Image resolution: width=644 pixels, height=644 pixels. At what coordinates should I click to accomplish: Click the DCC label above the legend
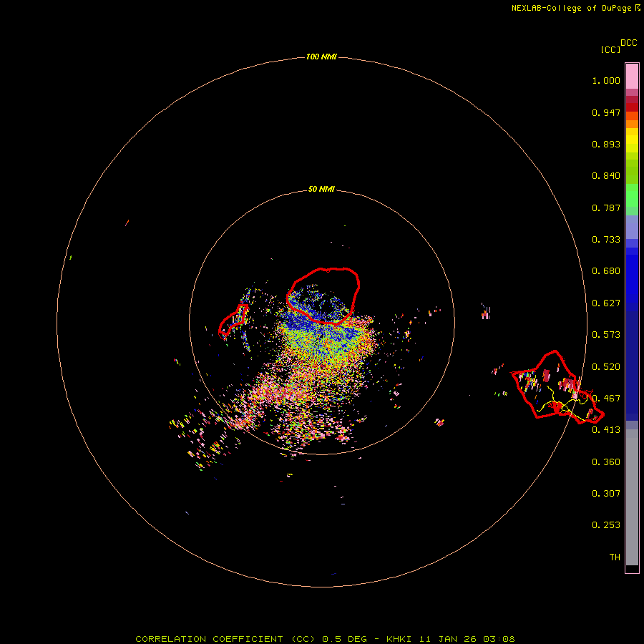pos(628,43)
